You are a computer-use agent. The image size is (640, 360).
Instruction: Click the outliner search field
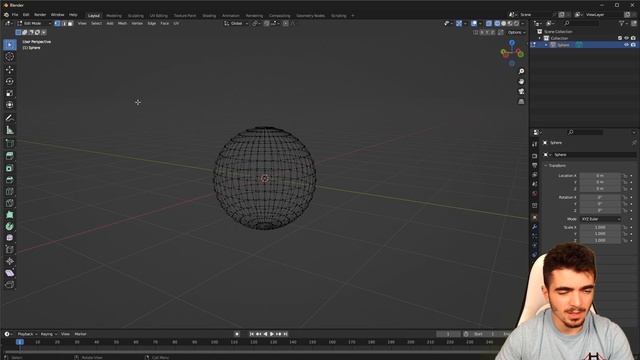[x=582, y=24]
